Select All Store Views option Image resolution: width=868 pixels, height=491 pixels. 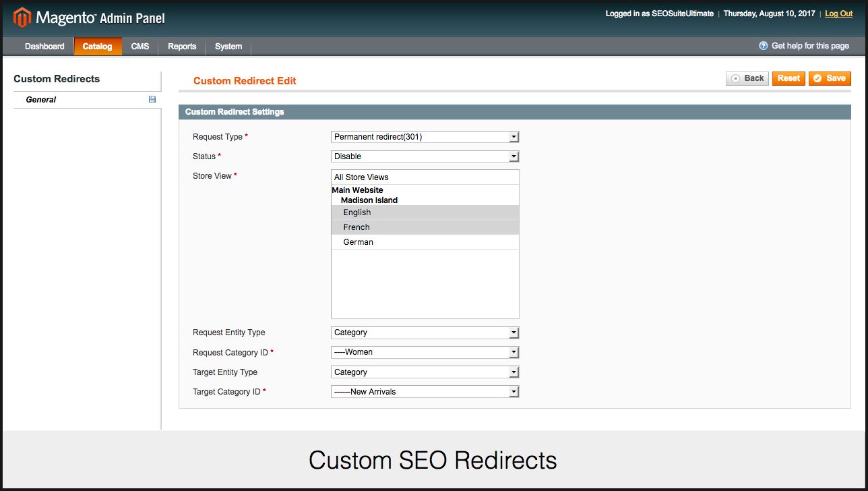361,177
